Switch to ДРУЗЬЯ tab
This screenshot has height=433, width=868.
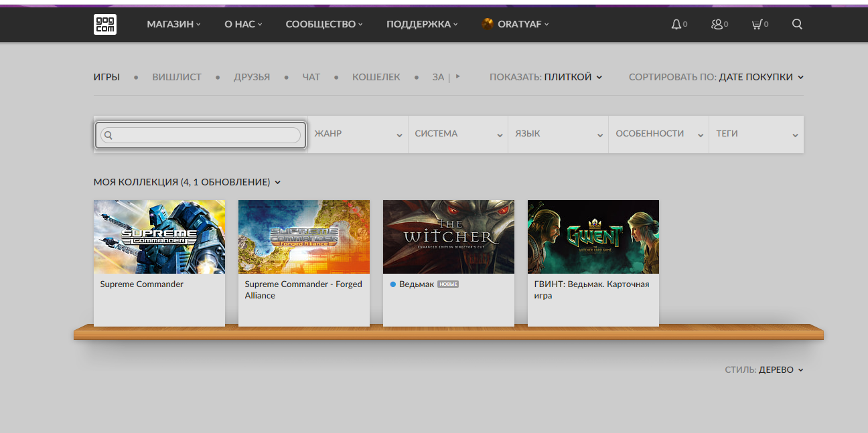(x=252, y=77)
